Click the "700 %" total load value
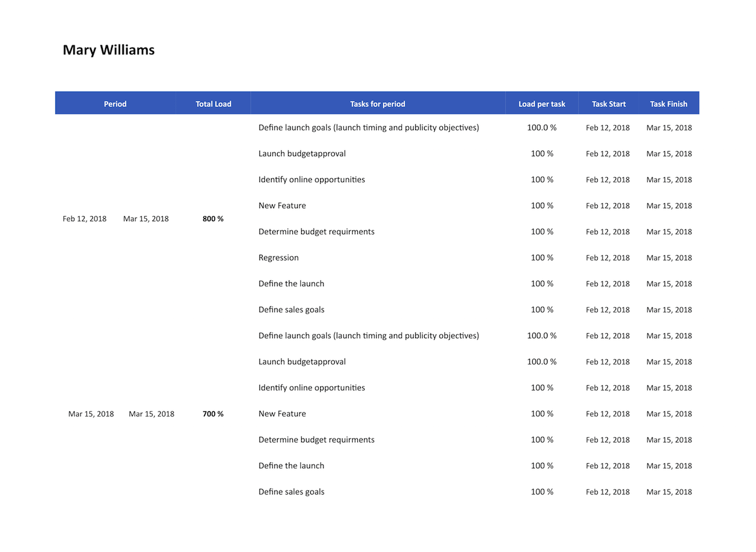Image resolution: width=756 pixels, height=552 pixels. [213, 414]
